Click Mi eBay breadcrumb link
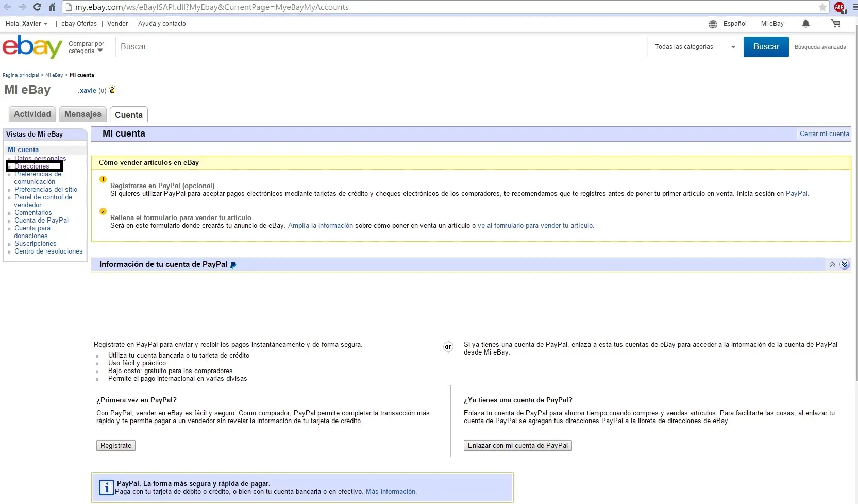Image resolution: width=858 pixels, height=504 pixels. [x=54, y=75]
